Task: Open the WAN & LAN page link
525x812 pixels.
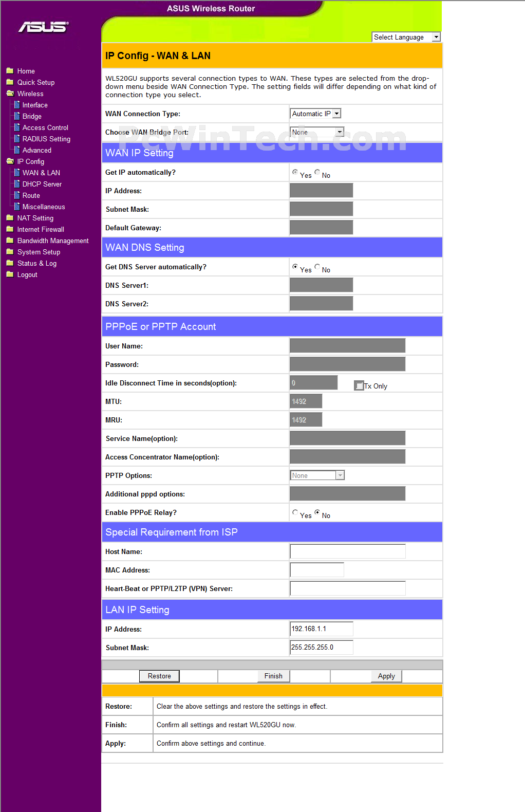Action: [x=41, y=173]
